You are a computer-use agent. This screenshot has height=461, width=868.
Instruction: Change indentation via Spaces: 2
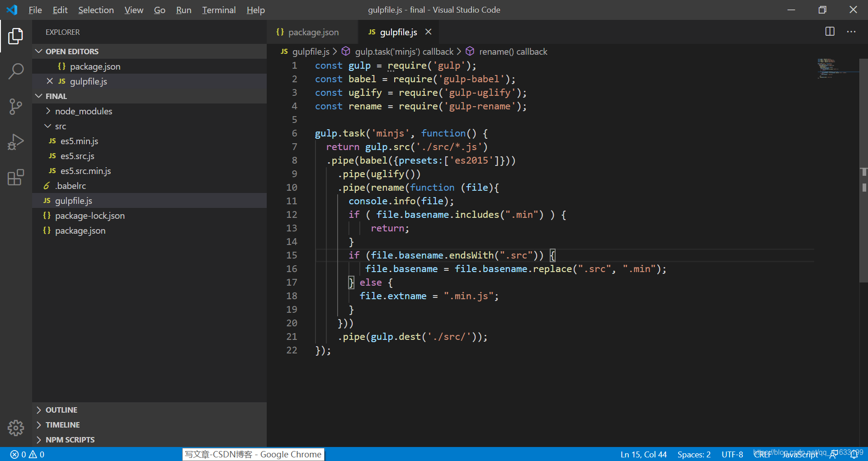(694, 454)
